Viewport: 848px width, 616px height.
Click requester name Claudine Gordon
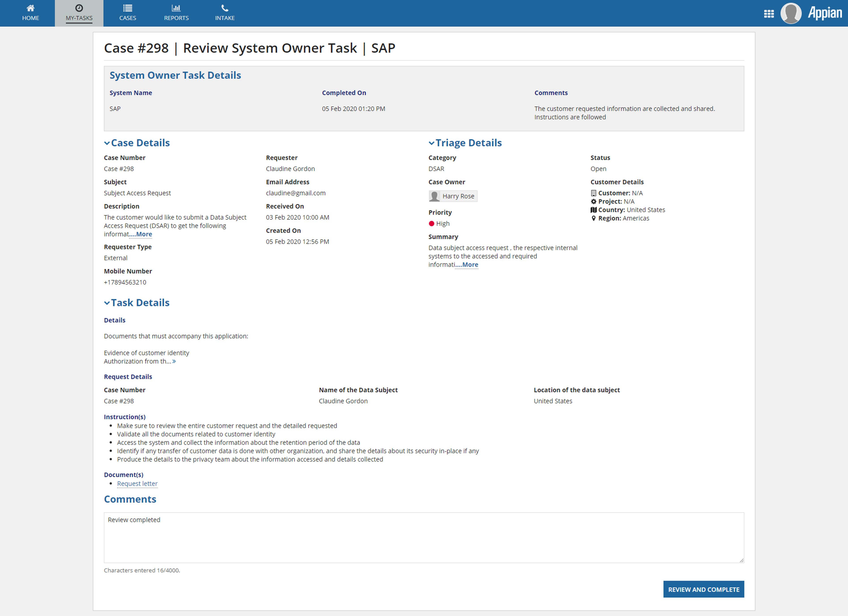pyautogui.click(x=290, y=169)
